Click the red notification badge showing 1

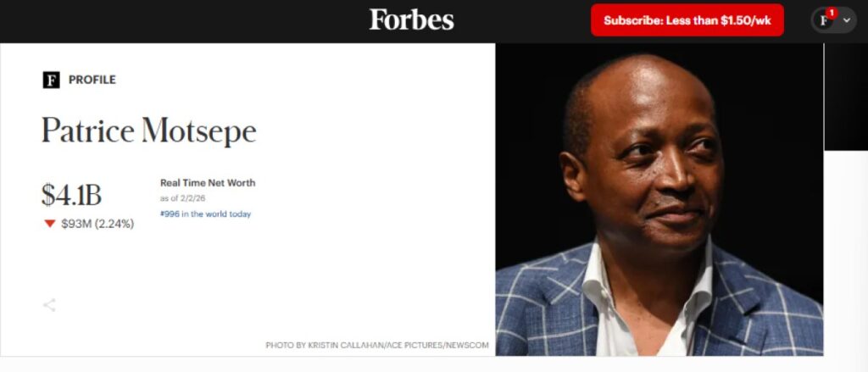click(831, 12)
